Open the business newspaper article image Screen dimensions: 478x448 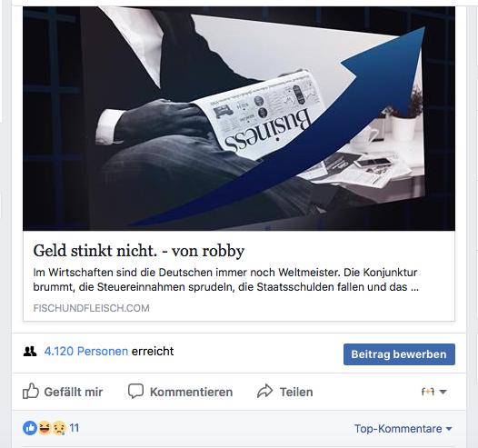239,118
